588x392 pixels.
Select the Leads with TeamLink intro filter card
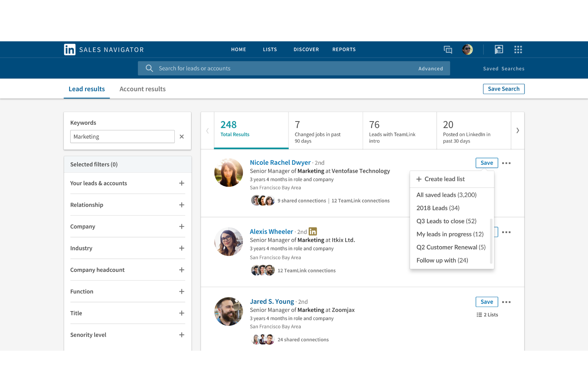pyautogui.click(x=399, y=130)
